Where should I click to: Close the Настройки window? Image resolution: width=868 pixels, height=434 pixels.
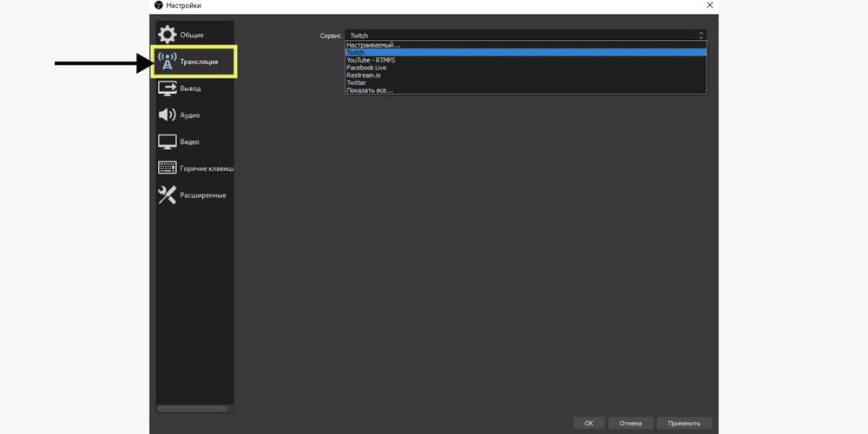[710, 5]
